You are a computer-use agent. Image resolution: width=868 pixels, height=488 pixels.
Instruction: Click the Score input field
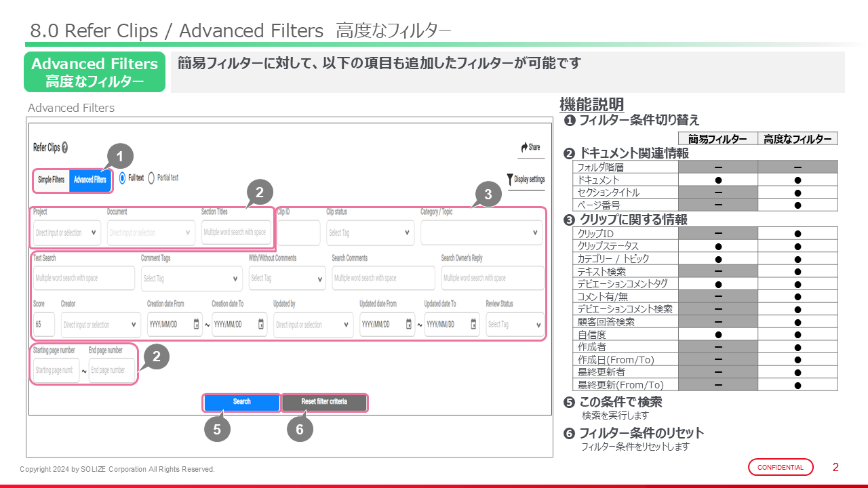click(43, 325)
